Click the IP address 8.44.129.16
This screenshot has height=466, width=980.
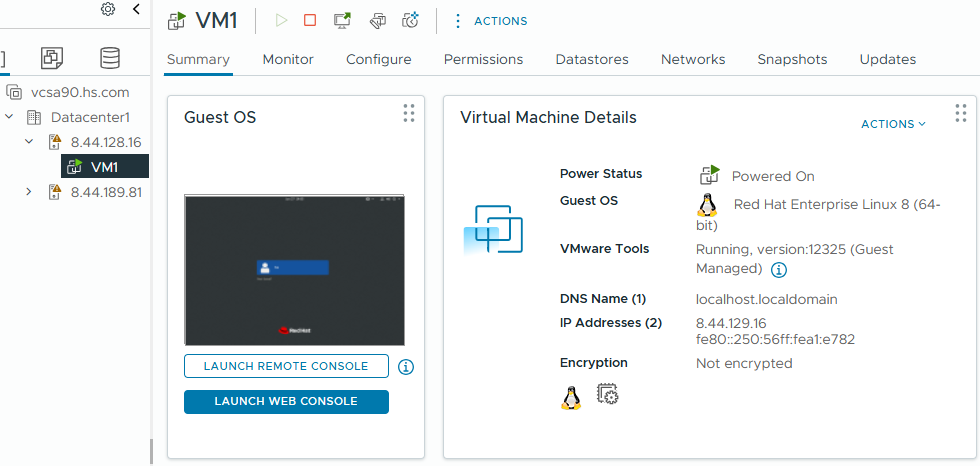tap(731, 324)
